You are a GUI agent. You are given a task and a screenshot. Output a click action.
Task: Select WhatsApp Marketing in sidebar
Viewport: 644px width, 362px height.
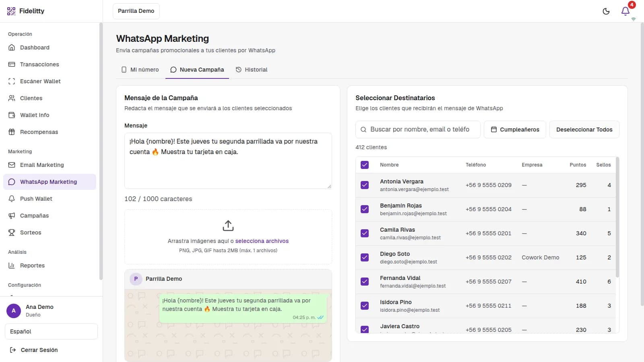(x=50, y=182)
